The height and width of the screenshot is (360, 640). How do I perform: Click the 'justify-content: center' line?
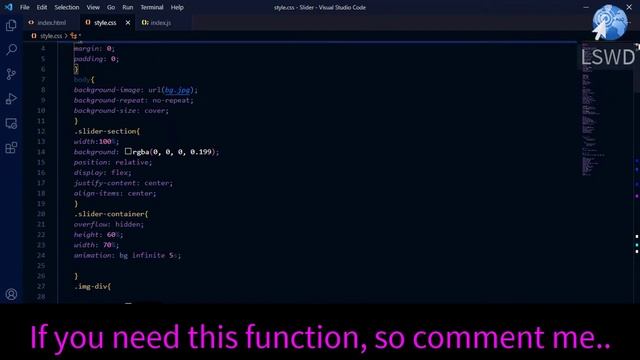click(x=123, y=183)
